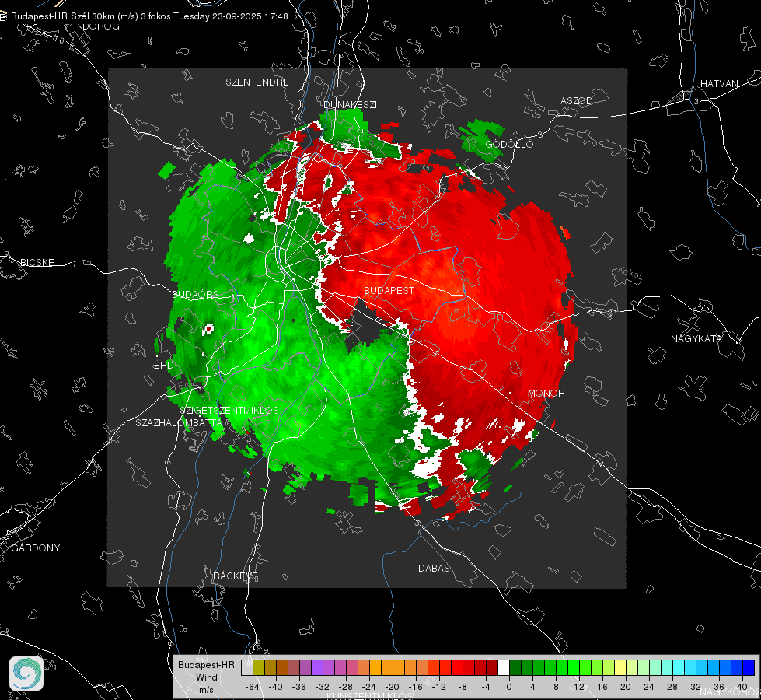Select the BUDAÖRS label
761x700 pixels.
pos(195,294)
